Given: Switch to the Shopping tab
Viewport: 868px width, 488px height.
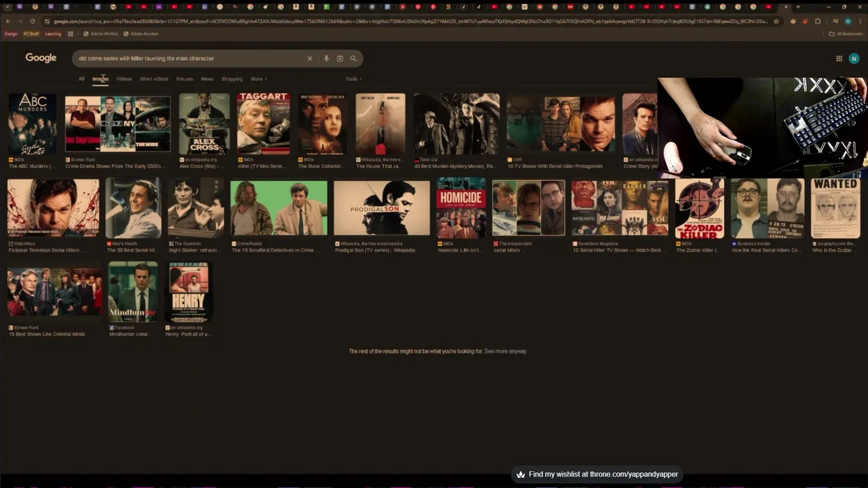Looking at the screenshot, I should click(x=232, y=79).
